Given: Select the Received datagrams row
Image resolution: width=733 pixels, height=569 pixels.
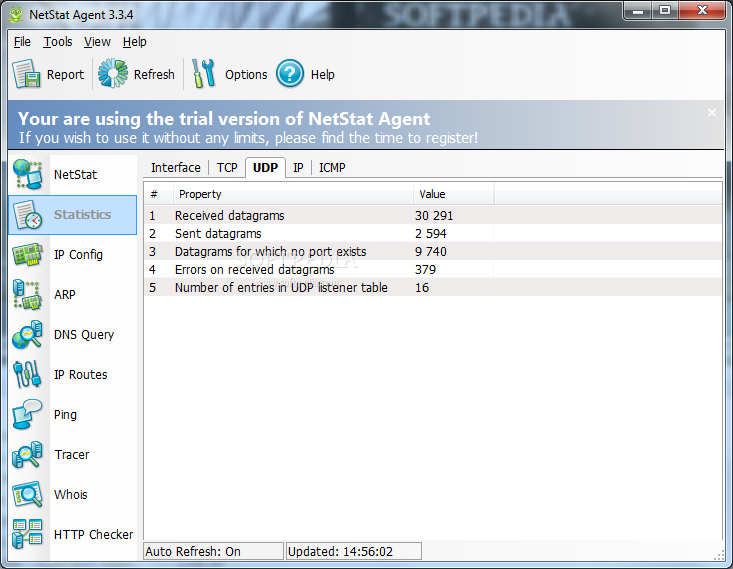Looking at the screenshot, I should click(x=433, y=216).
